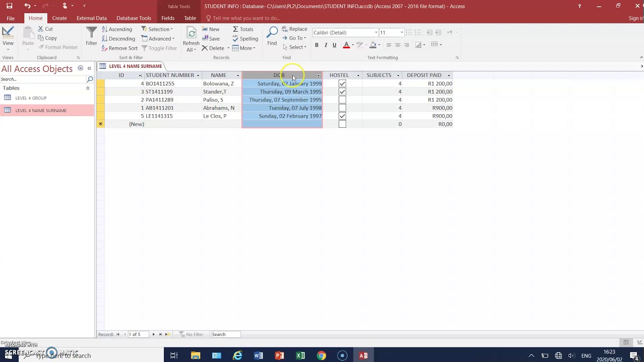Open the Go To dropdown
The image size is (644, 362).
[x=294, y=38]
